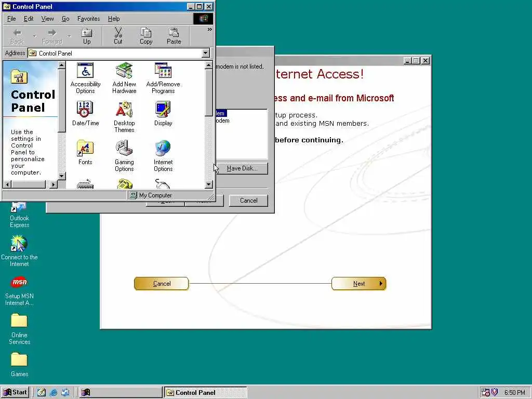This screenshot has height=399, width=532.
Task: Click the Control Panel icon in left pane
Action: pos(19,77)
